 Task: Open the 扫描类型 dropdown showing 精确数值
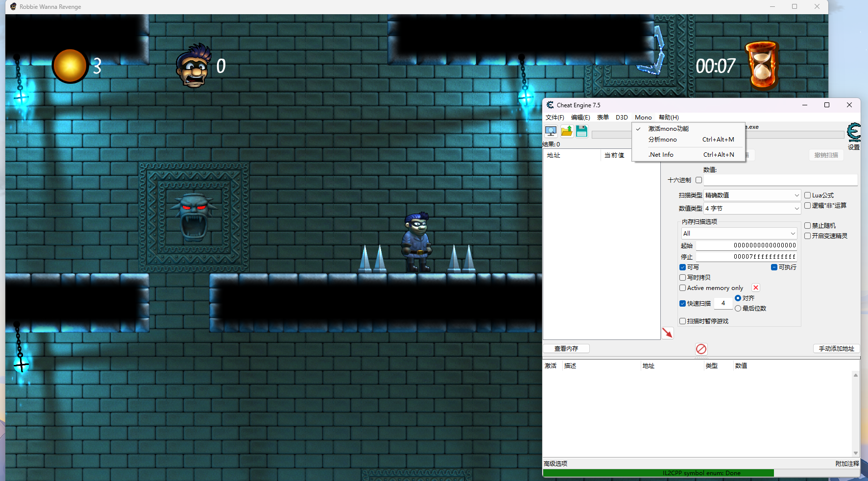[x=752, y=195]
